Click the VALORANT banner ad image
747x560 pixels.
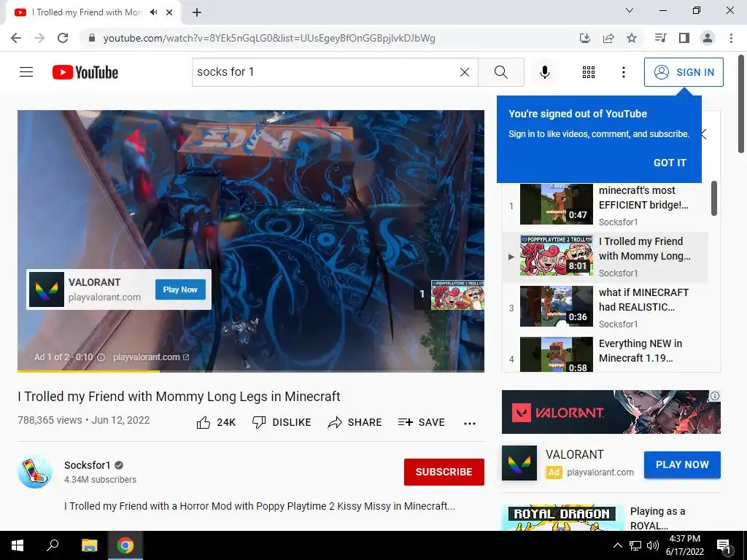tap(611, 412)
